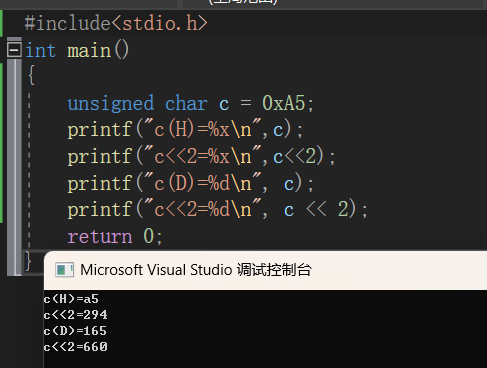Click the 'return 0;' statement
487x368 pixels.
tap(115, 236)
